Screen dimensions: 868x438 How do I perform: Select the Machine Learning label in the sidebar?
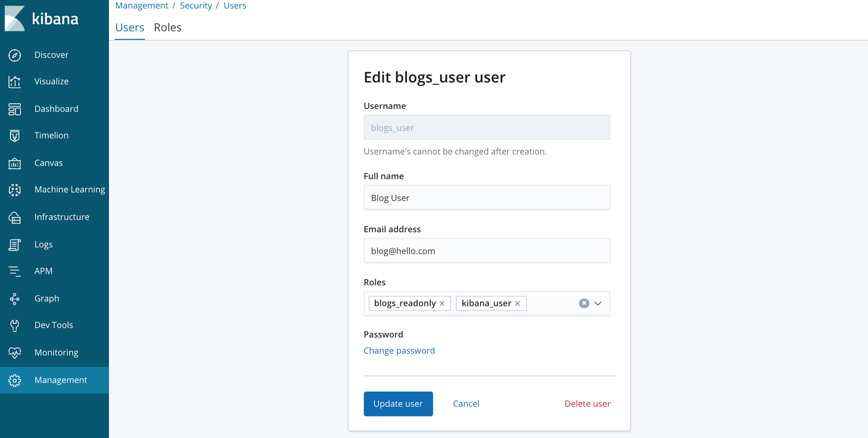70,190
